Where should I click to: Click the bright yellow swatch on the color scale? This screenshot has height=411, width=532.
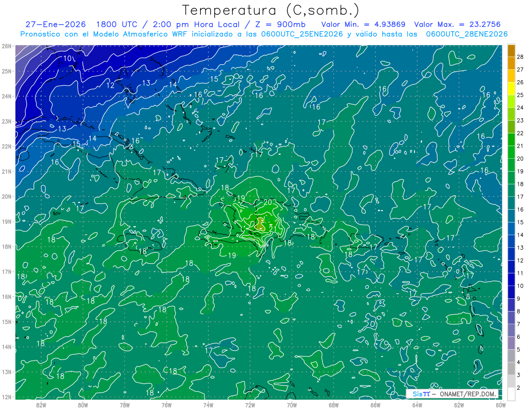(x=512, y=89)
